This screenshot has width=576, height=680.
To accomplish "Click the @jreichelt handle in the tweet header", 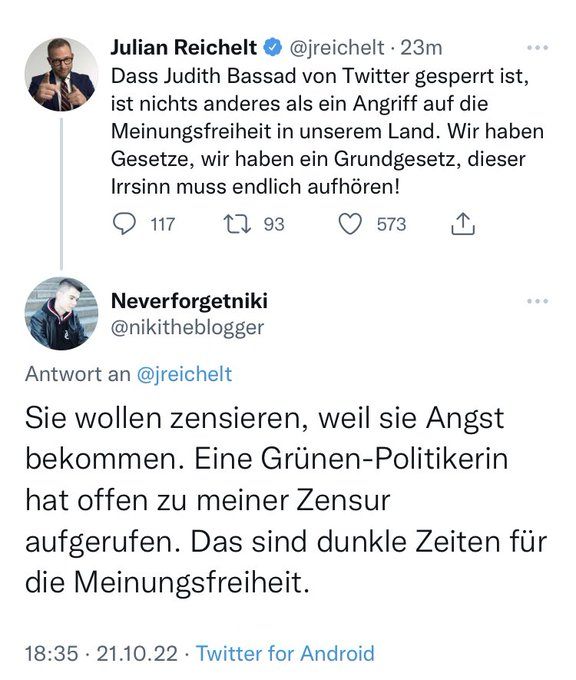I will pyautogui.click(x=337, y=48).
